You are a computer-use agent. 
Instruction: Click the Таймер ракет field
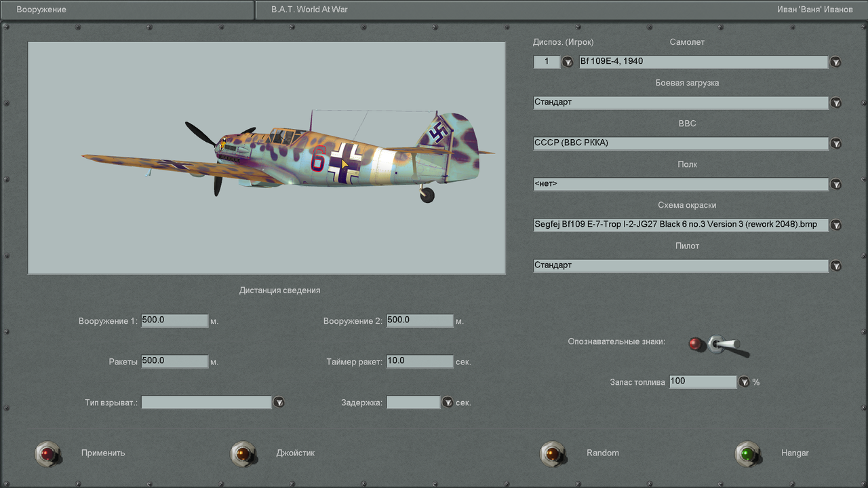pos(420,361)
